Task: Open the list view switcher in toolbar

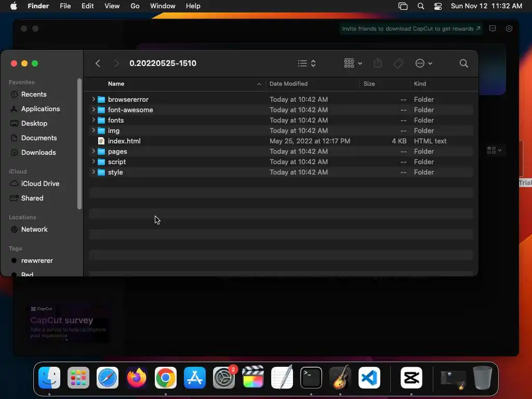Action: click(x=307, y=63)
